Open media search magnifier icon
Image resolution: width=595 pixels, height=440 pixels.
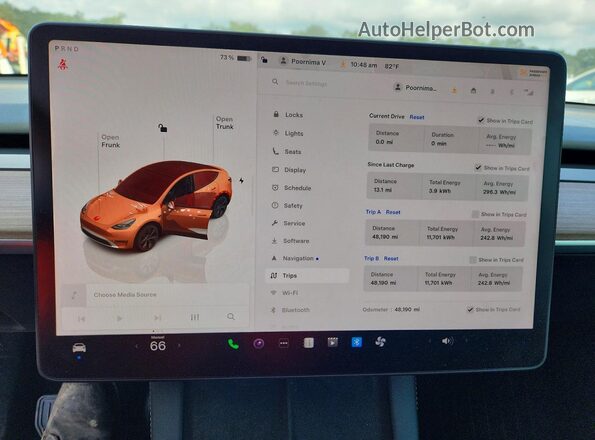(231, 316)
